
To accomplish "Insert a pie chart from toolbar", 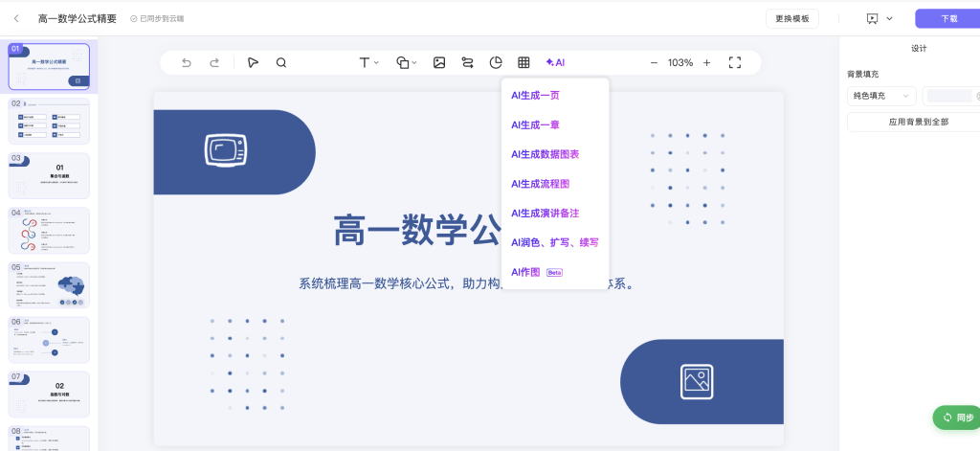I will pyautogui.click(x=496, y=62).
